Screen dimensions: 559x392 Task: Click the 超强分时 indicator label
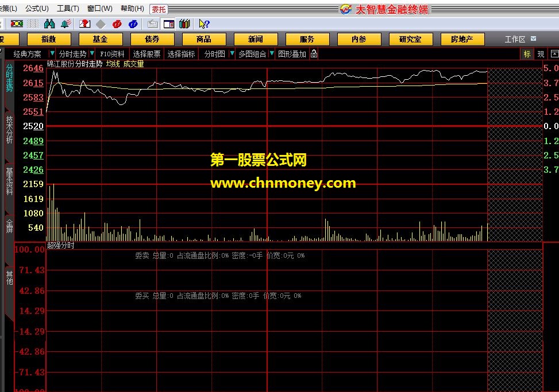[x=60, y=245]
